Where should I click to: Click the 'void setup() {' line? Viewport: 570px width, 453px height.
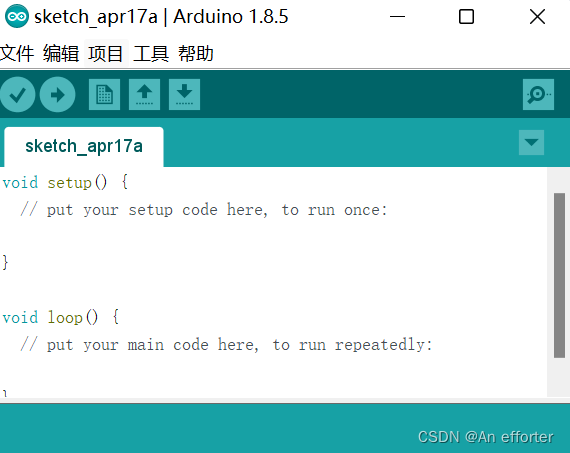(x=65, y=182)
